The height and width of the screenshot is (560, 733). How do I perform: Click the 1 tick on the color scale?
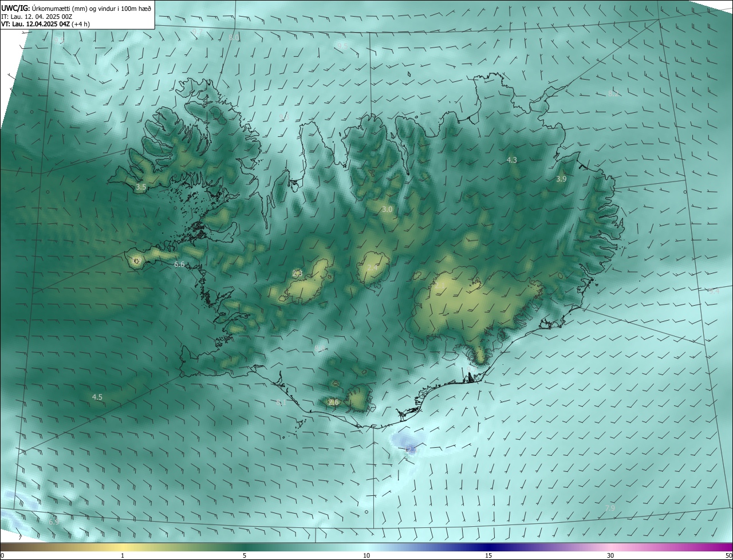pyautogui.click(x=123, y=555)
